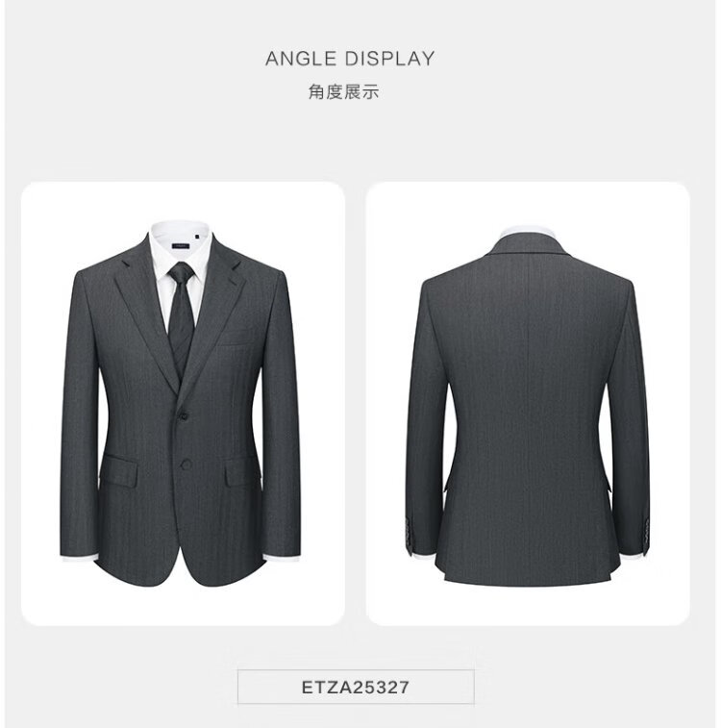Select the ANGLE DISPLAY heading text
721x728 pixels.
coord(350,59)
